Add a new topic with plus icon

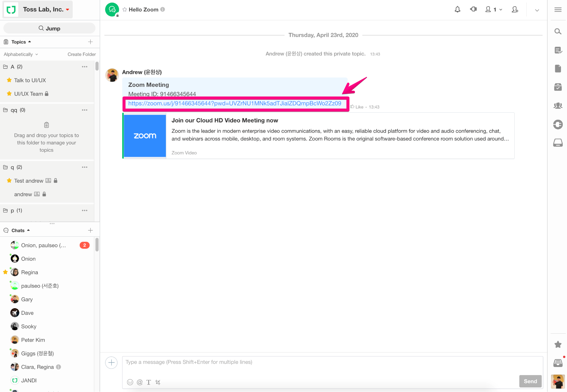tap(90, 42)
